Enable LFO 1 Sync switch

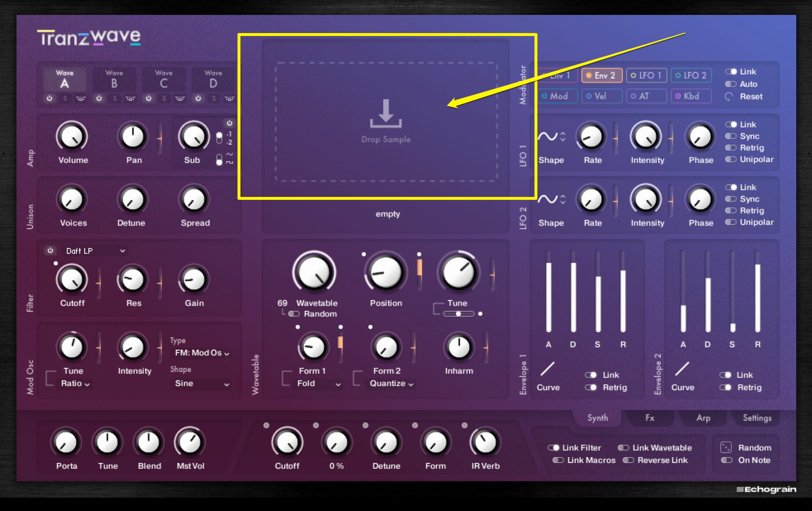731,136
